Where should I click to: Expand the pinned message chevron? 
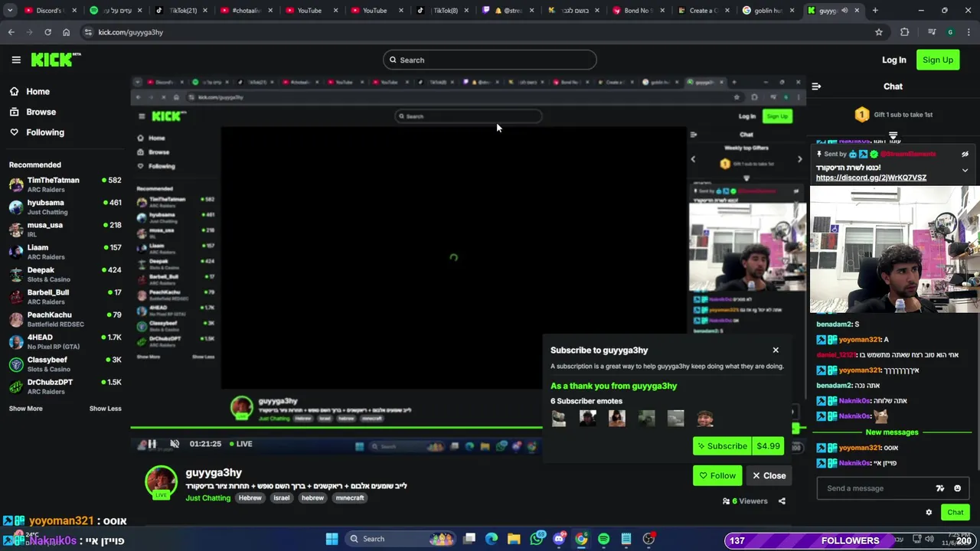click(x=965, y=170)
